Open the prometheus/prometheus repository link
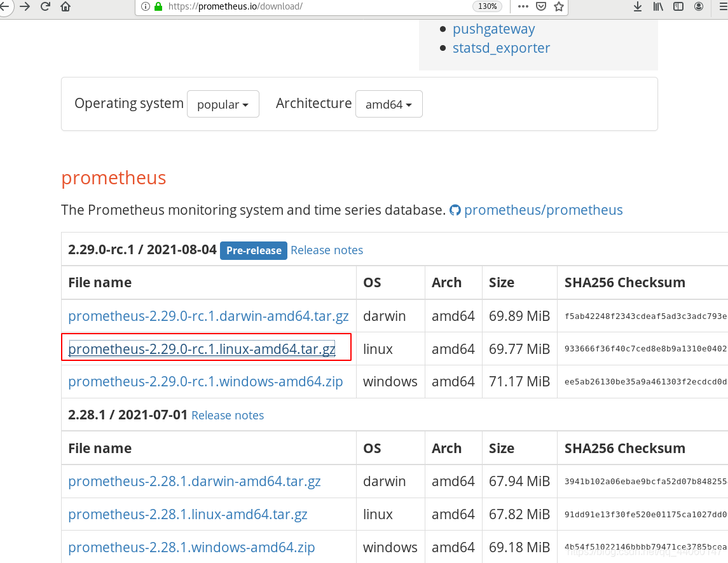The height and width of the screenshot is (563, 728). pyautogui.click(x=543, y=210)
